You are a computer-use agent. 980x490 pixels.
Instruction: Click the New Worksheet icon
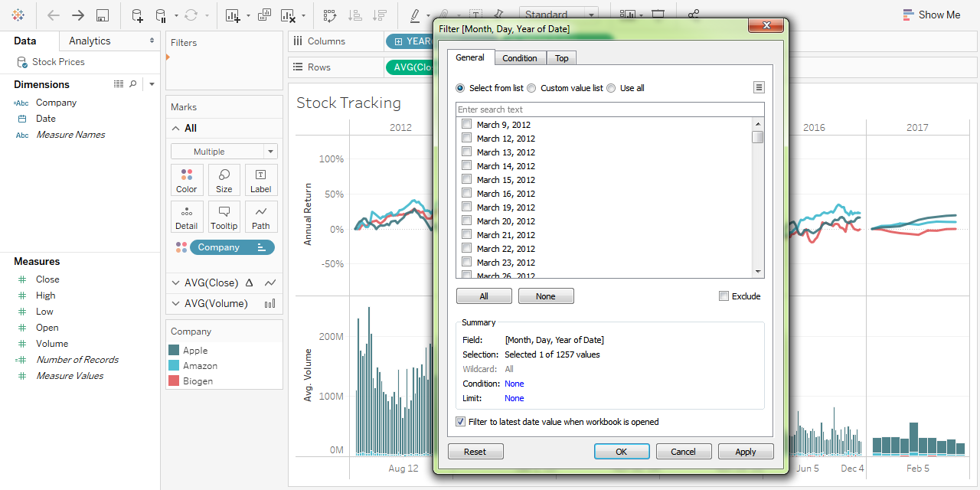coord(234,15)
